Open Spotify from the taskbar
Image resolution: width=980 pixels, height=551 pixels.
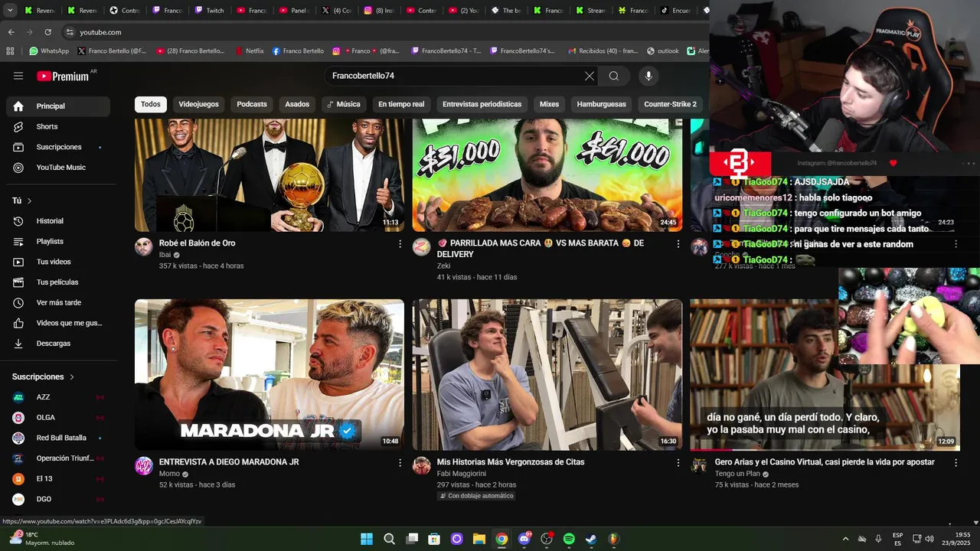point(569,539)
